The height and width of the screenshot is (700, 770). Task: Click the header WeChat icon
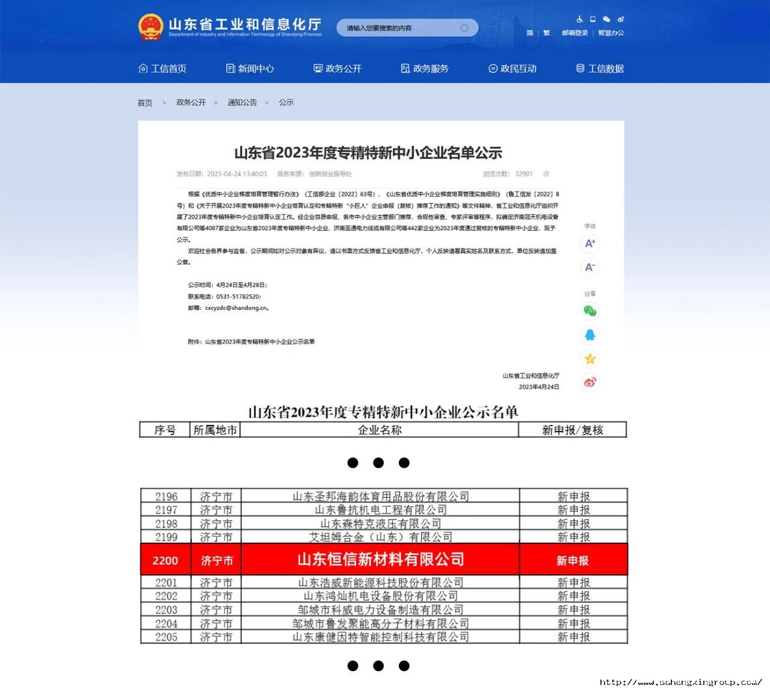[606, 19]
